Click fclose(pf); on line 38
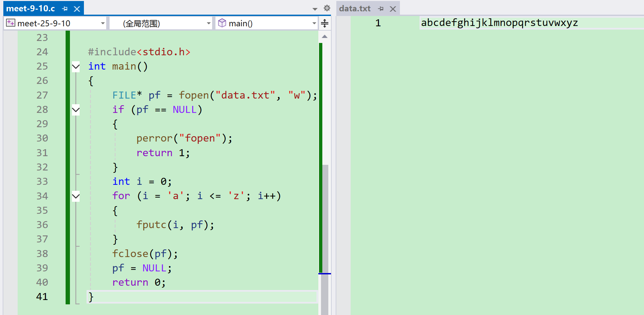This screenshot has height=315, width=644. 145,254
